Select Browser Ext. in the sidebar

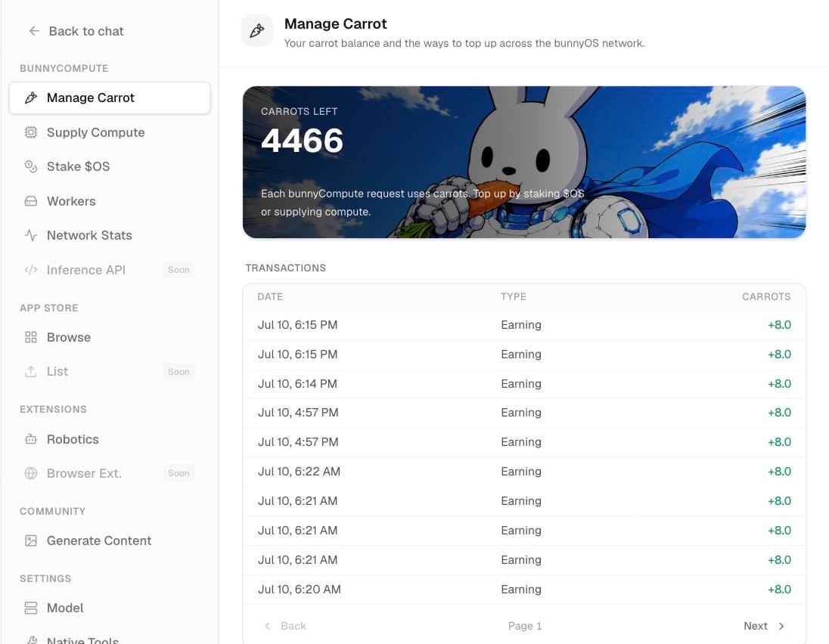coord(110,473)
